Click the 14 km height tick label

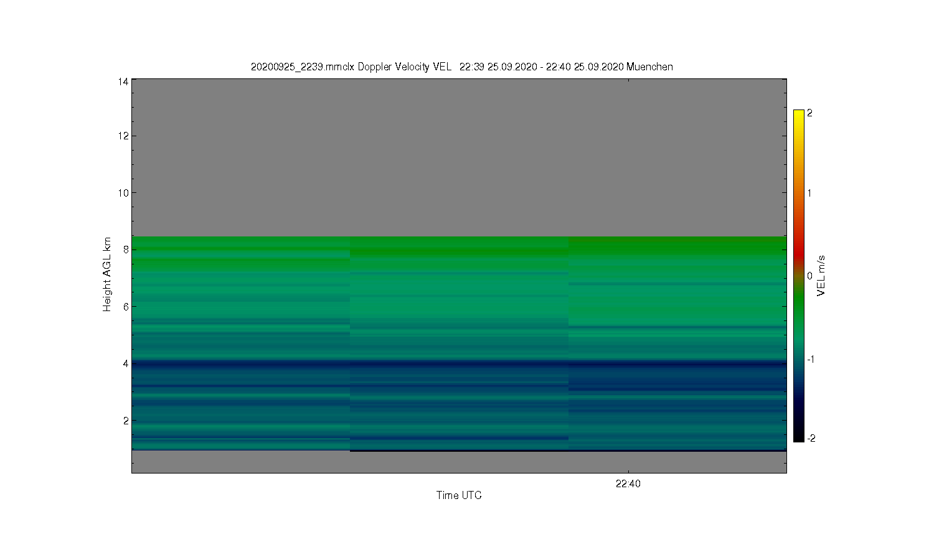click(124, 82)
